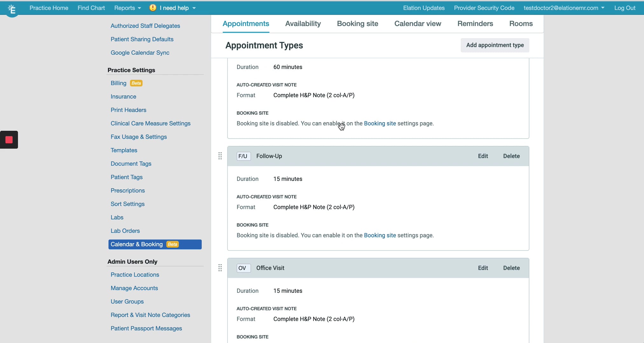Delete the Follow-Up appointment type

tap(511, 156)
